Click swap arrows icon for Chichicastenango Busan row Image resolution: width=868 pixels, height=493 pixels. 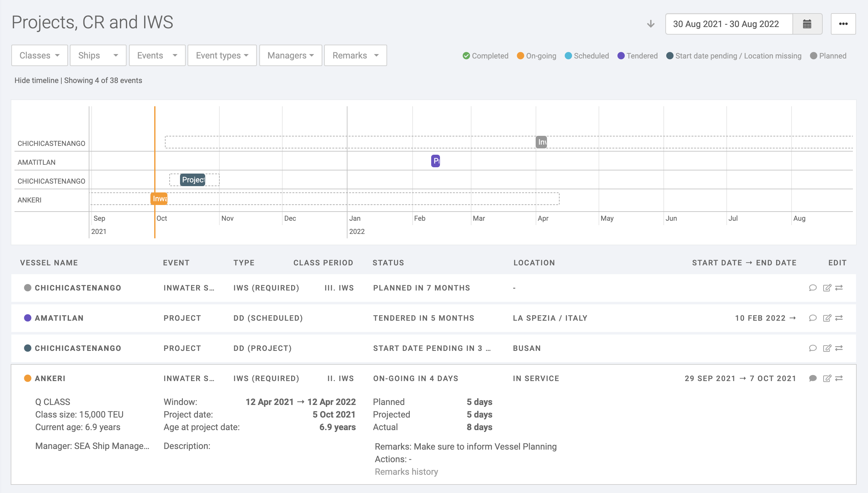point(839,348)
